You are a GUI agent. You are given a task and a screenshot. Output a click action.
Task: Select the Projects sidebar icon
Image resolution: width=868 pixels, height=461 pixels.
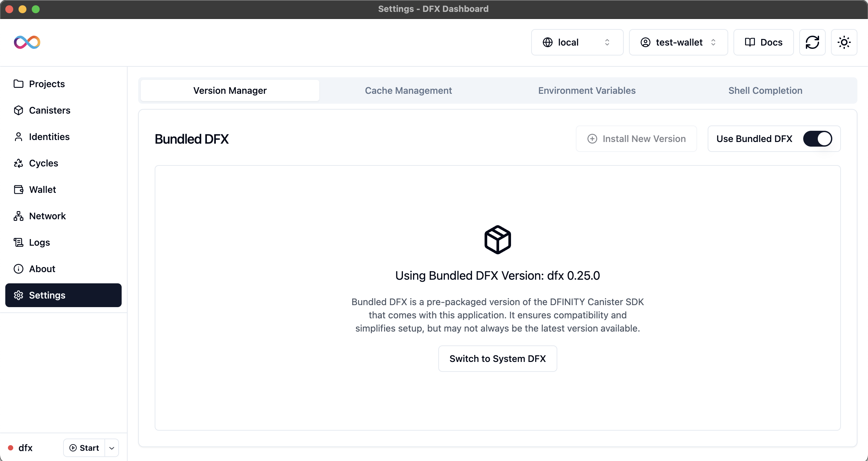point(19,84)
